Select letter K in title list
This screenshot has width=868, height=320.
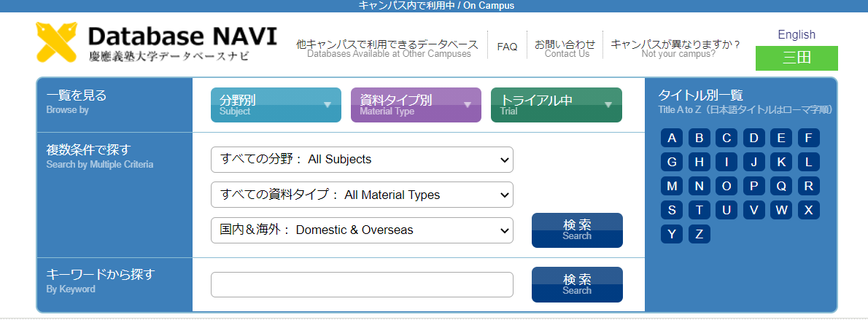click(781, 163)
